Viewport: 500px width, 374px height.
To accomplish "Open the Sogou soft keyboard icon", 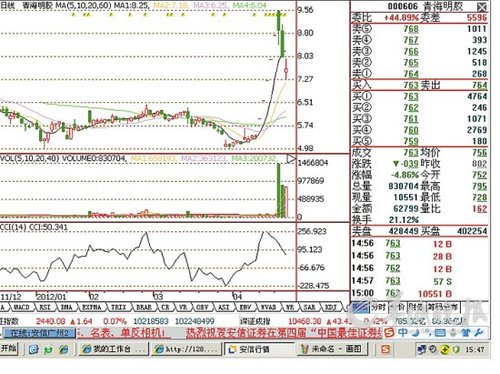I will click(440, 332).
